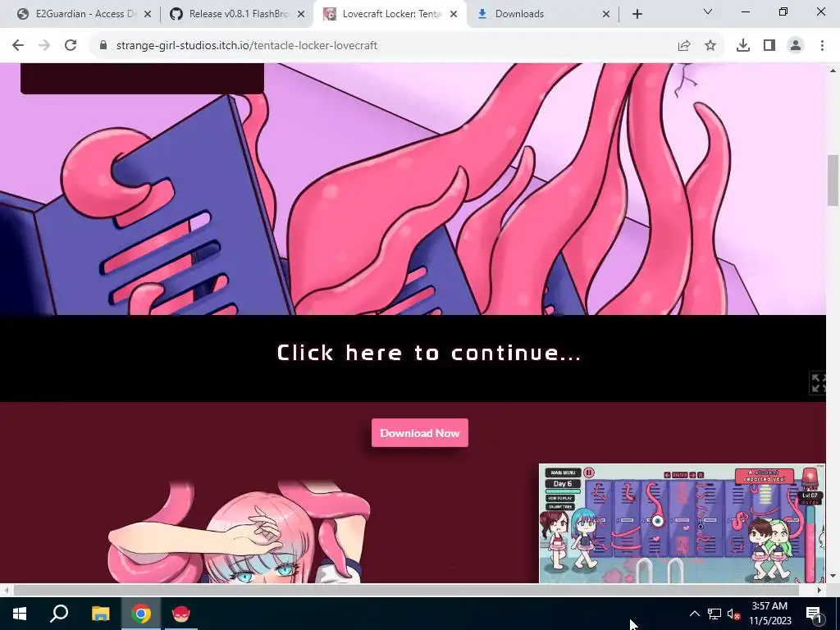Open the taskbar search
The image size is (840, 630).
click(59, 614)
